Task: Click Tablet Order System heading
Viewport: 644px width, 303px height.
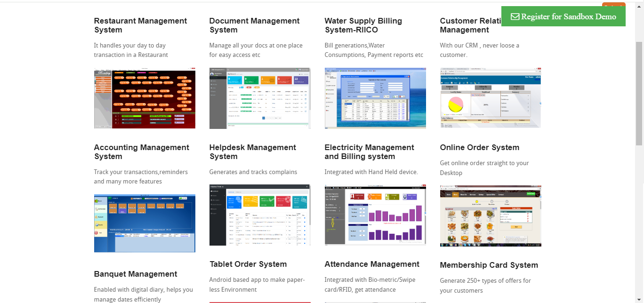Action: (248, 264)
